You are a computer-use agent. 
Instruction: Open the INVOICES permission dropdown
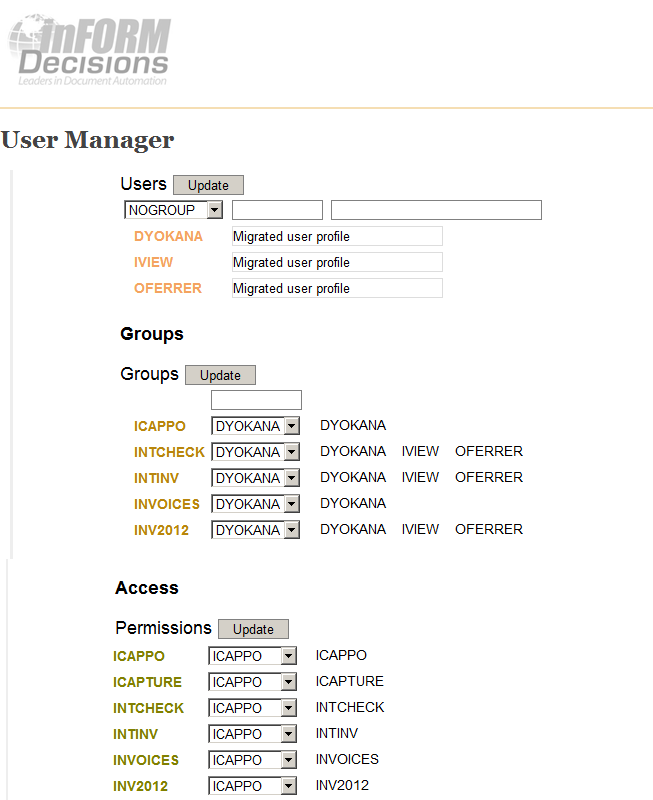point(253,760)
